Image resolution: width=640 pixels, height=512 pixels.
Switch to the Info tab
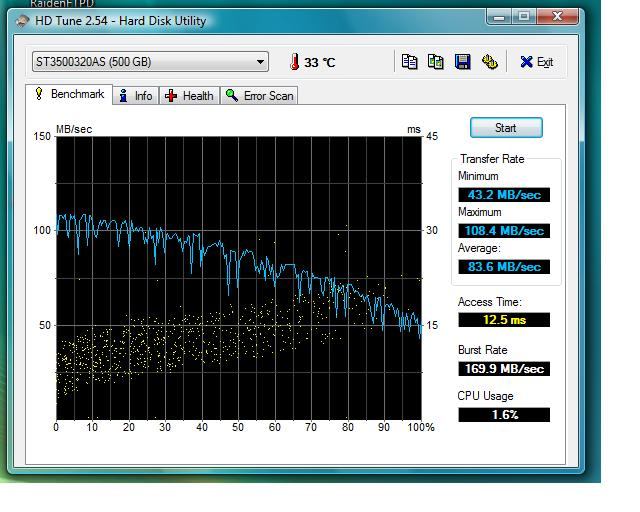point(135,96)
